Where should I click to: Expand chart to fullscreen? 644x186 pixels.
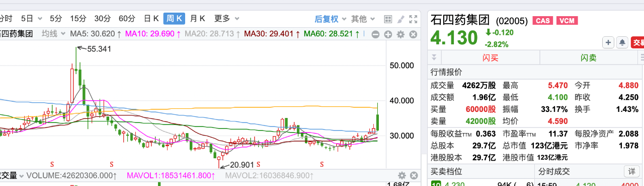pyautogui.click(x=413, y=19)
